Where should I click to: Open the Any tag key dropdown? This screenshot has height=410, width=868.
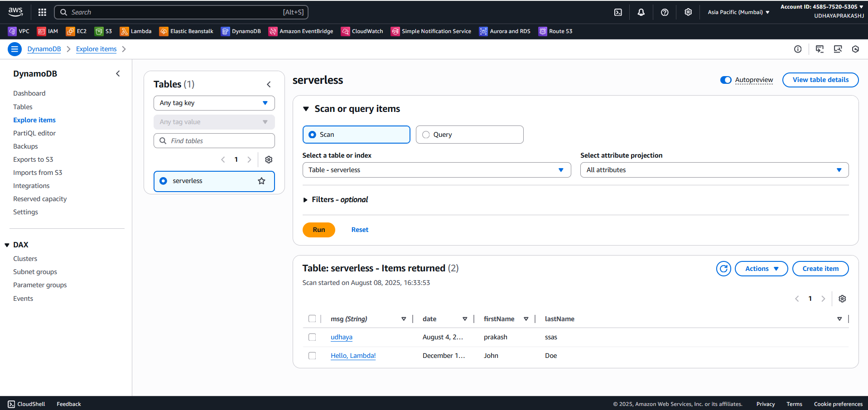[x=214, y=103]
